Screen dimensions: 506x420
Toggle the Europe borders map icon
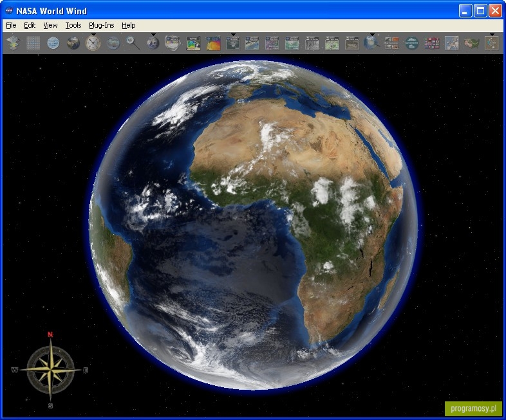451,43
